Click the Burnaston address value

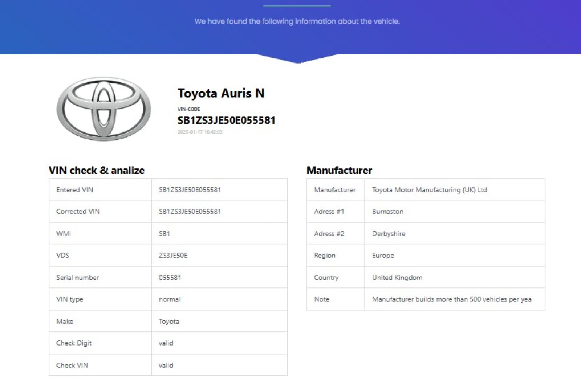point(387,211)
